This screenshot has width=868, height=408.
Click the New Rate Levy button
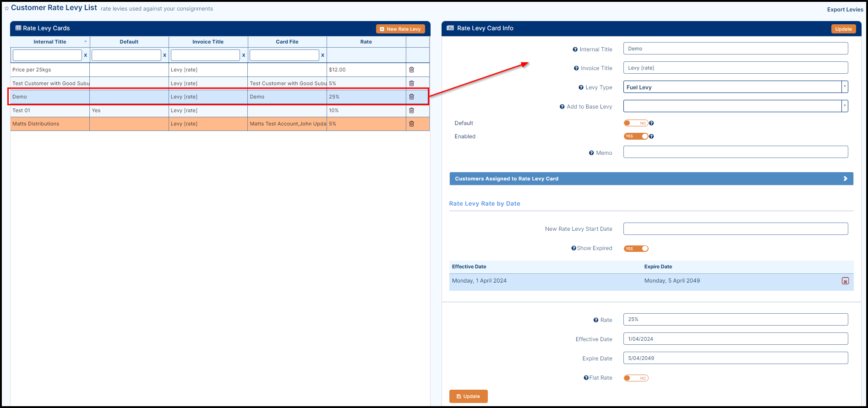400,29
